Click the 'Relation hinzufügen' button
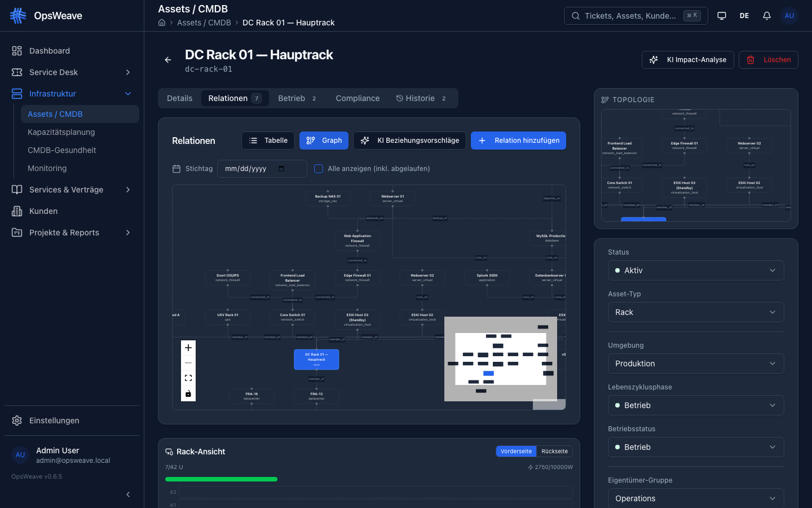Image resolution: width=812 pixels, height=508 pixels. point(518,141)
